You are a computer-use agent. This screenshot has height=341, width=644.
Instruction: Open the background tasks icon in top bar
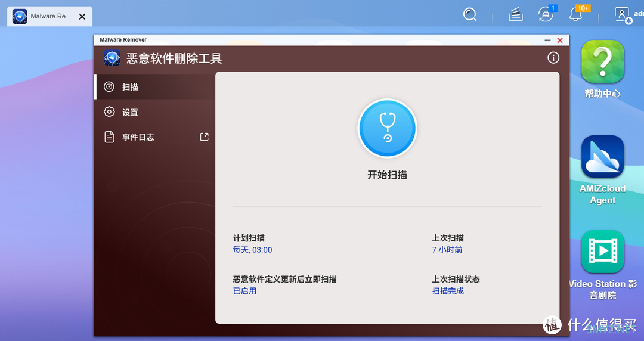click(x=515, y=15)
